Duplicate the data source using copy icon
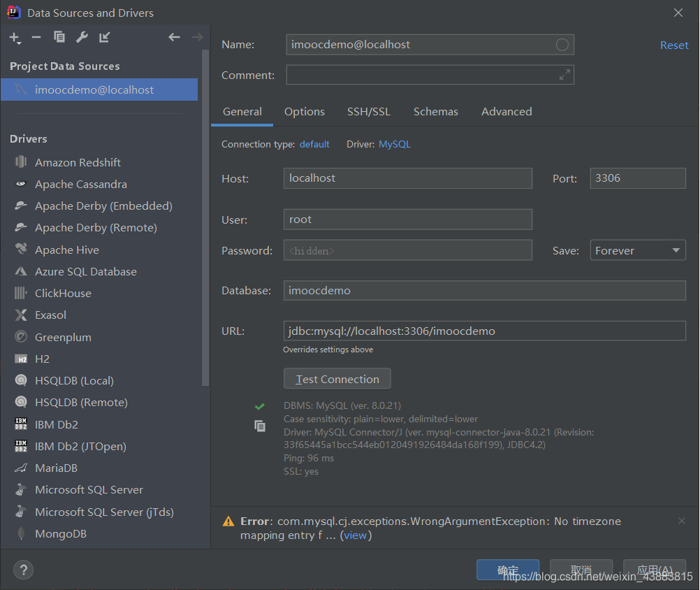Viewport: 700px width, 590px height. 59,37
